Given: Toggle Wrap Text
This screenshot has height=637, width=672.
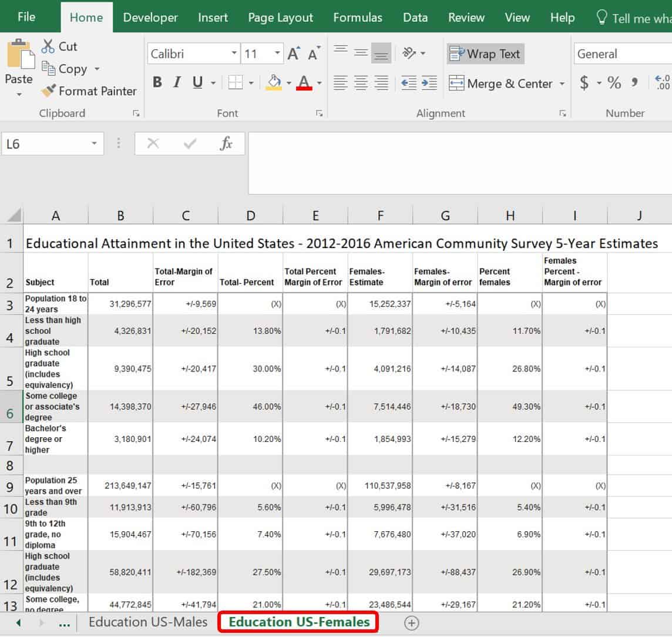Looking at the screenshot, I should (485, 53).
